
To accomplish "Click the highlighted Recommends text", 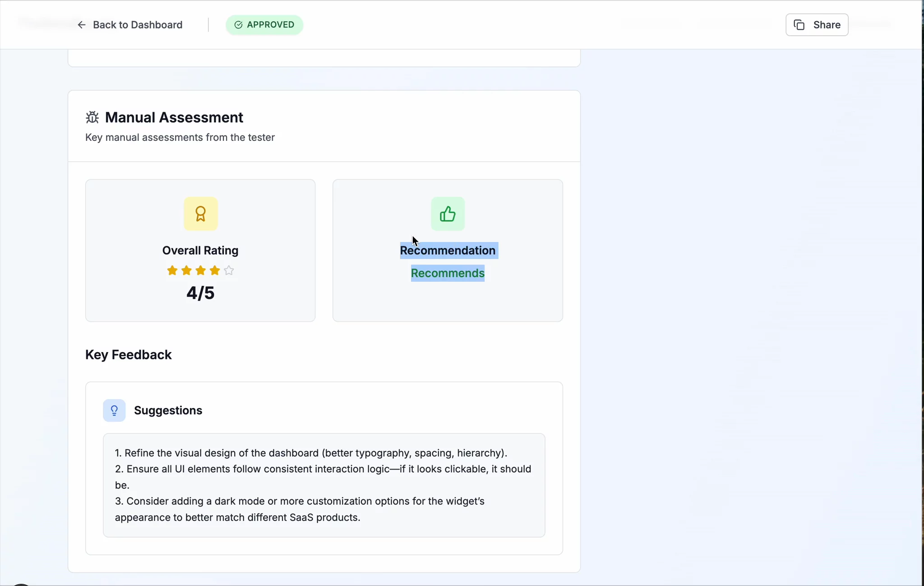I will pos(448,273).
